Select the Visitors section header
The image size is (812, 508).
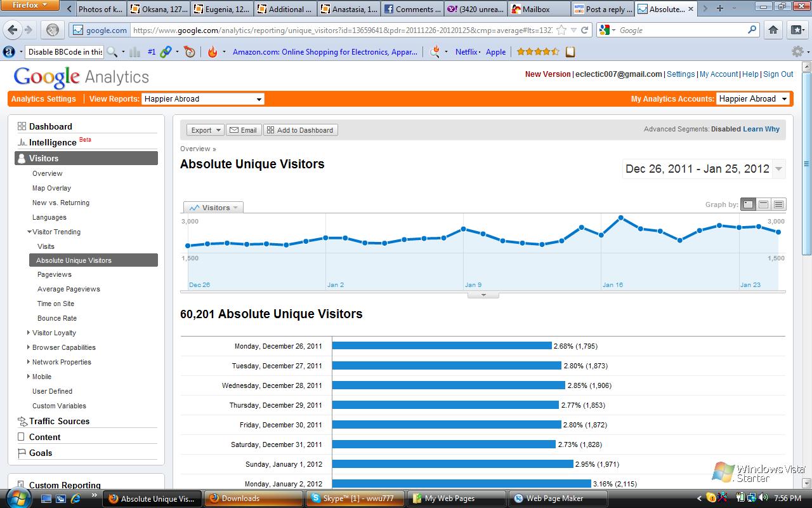pos(86,158)
